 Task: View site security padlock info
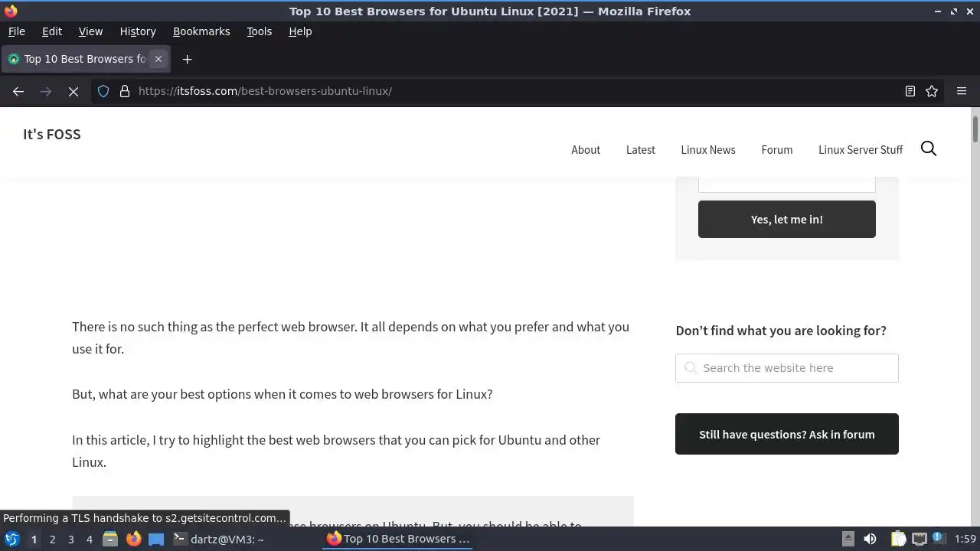point(125,91)
